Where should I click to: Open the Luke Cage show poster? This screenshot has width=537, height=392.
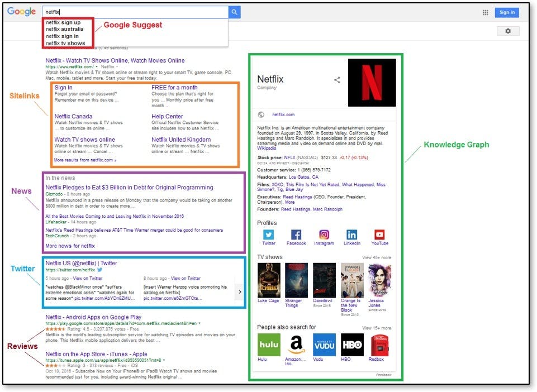(269, 280)
